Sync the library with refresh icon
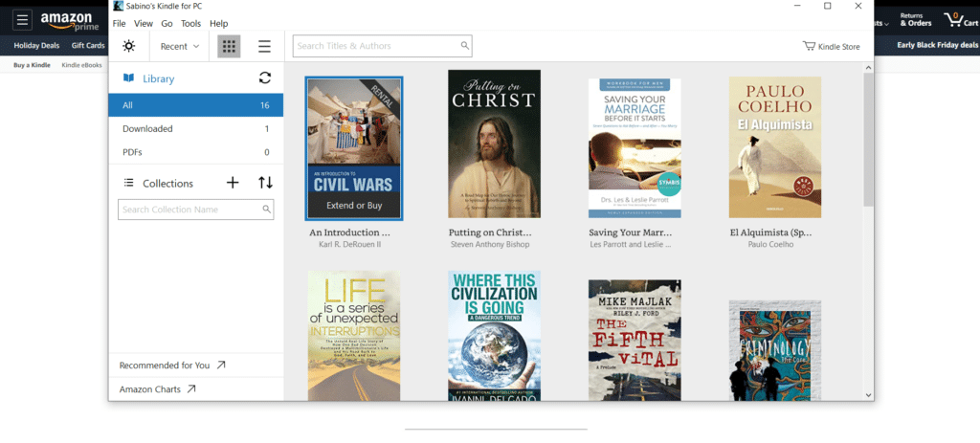Screen dimensions: 980x443 click(x=265, y=78)
